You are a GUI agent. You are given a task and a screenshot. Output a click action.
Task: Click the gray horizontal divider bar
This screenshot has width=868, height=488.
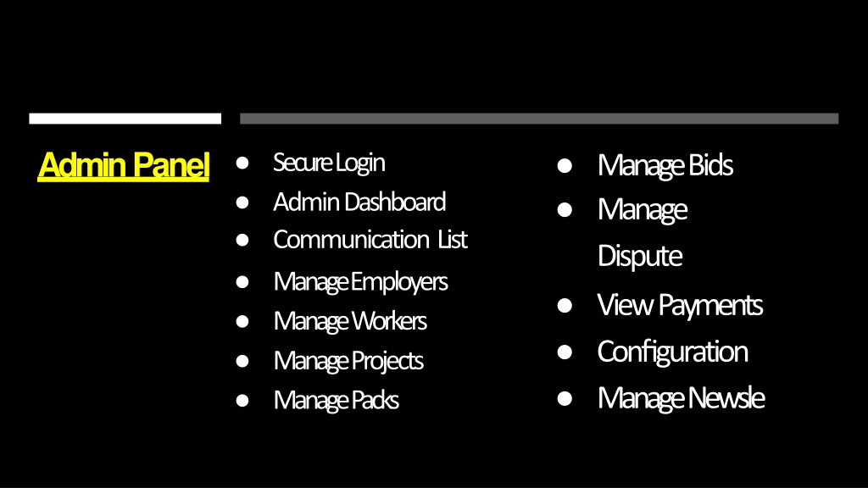pos(539,119)
